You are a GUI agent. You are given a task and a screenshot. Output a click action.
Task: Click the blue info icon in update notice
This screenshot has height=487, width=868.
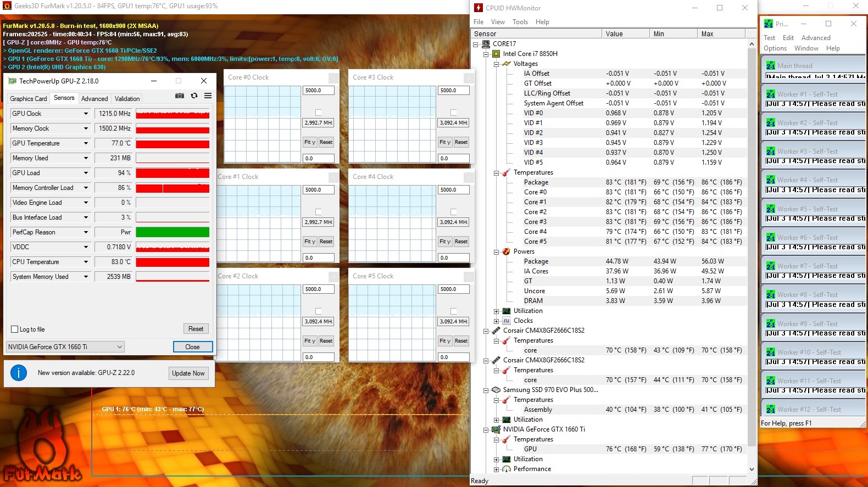click(19, 373)
